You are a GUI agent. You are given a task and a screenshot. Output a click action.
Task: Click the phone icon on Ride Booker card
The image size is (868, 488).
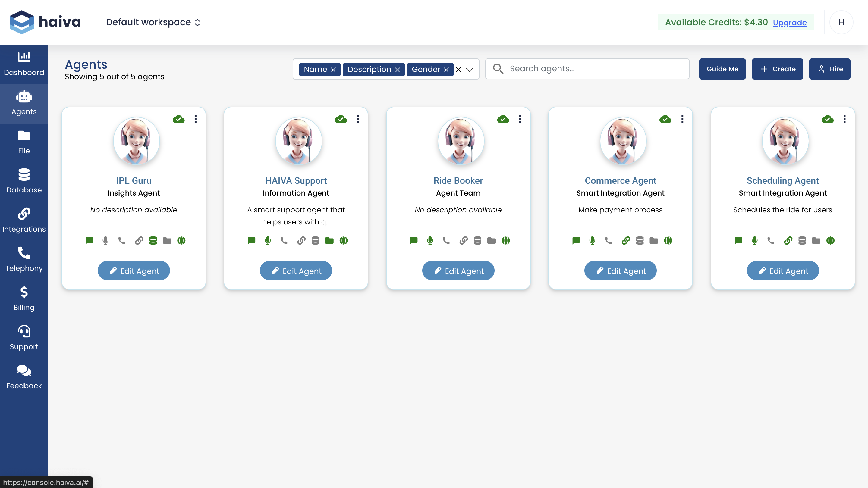(446, 240)
